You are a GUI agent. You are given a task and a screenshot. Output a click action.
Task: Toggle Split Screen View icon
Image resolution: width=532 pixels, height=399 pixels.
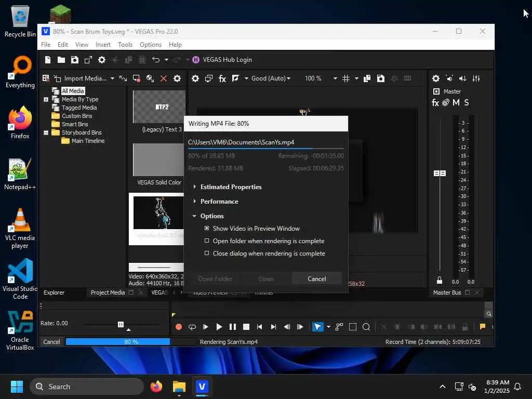point(236,78)
